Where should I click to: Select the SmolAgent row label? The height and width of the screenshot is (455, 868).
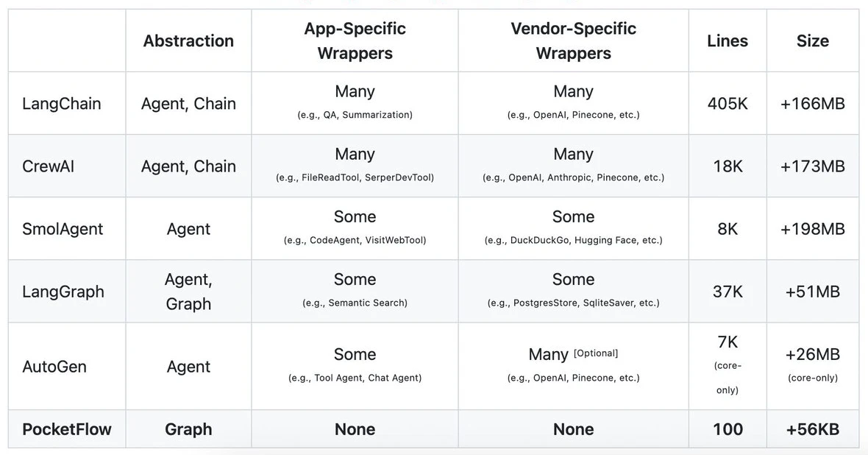point(63,229)
